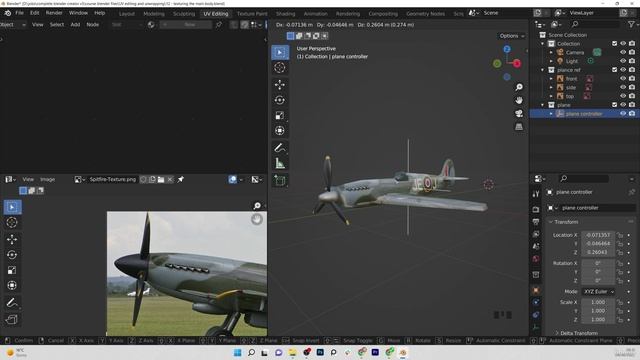Open the outliner filter dropdown

pos(632,25)
